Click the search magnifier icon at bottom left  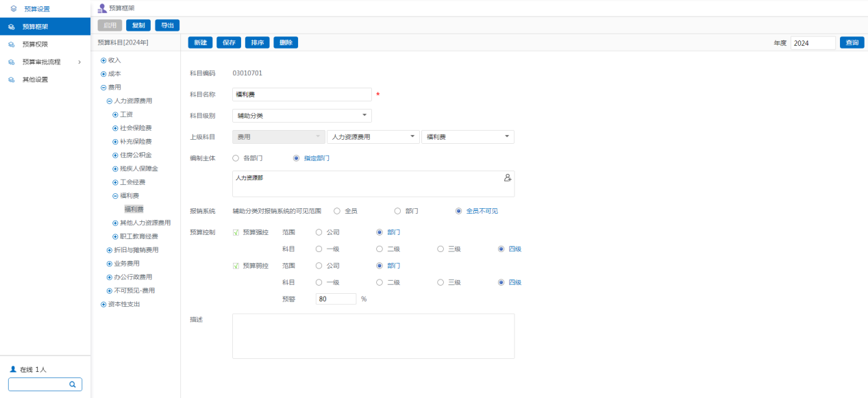click(x=72, y=384)
